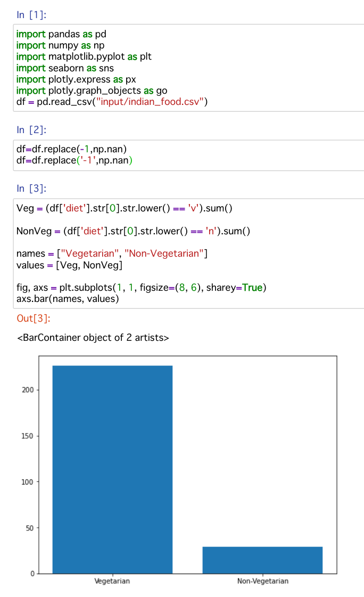This screenshot has width=364, height=597.
Task: Click the 'Veg =' assignment line
Action: (125, 208)
